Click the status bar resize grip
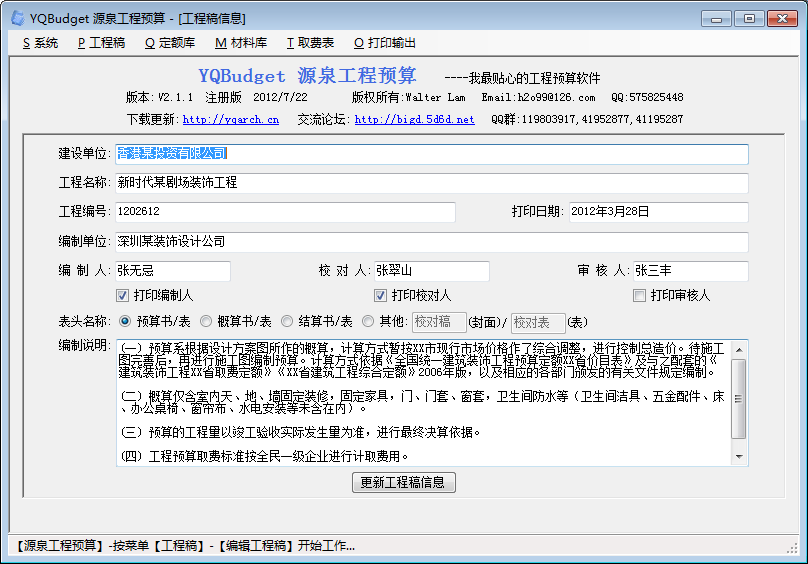The width and height of the screenshot is (808, 564). [x=792, y=549]
